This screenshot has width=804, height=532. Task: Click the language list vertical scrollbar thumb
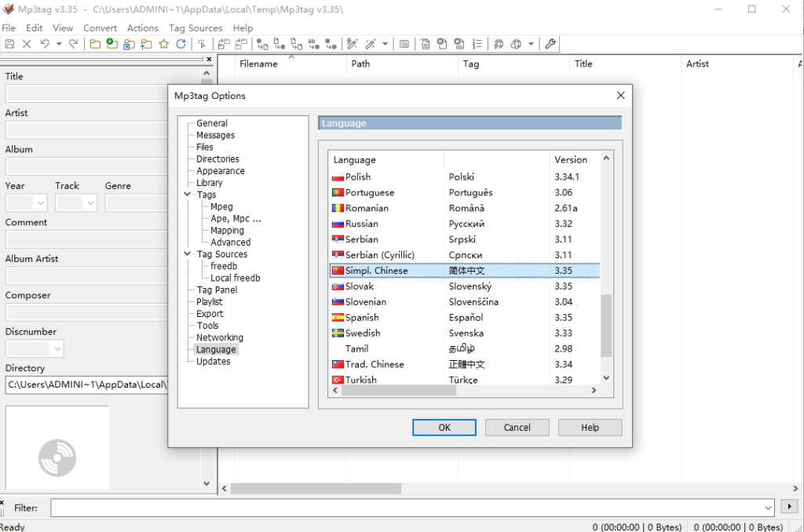606,326
